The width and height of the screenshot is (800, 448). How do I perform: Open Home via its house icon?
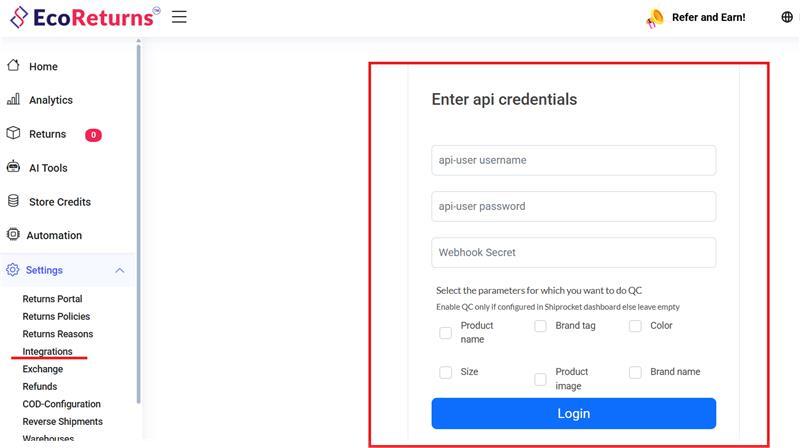pos(14,66)
